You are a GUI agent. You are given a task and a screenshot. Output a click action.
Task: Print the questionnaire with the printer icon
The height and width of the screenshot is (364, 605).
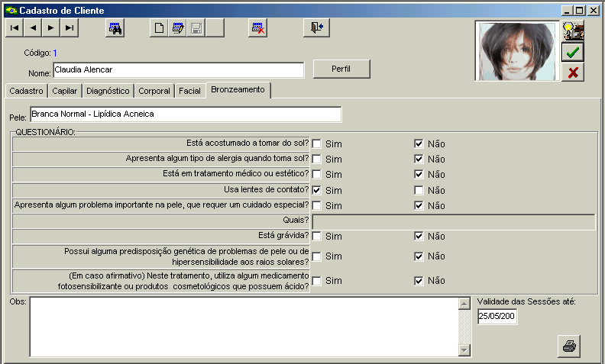pyautogui.click(x=569, y=346)
